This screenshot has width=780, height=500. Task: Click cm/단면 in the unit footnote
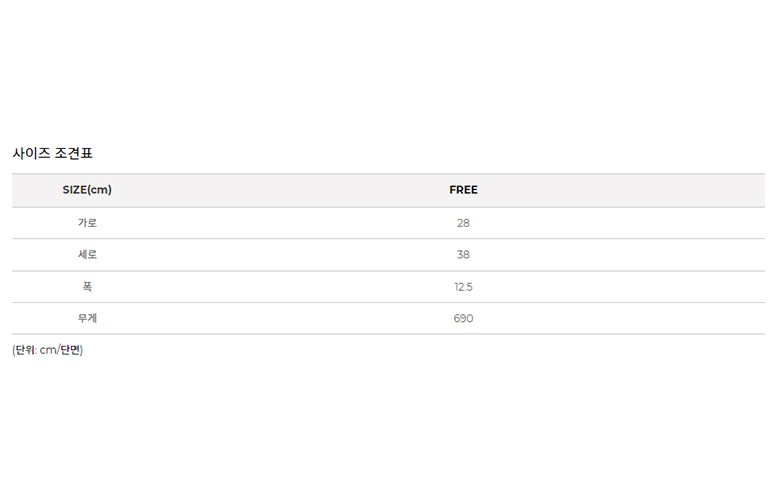point(61,350)
